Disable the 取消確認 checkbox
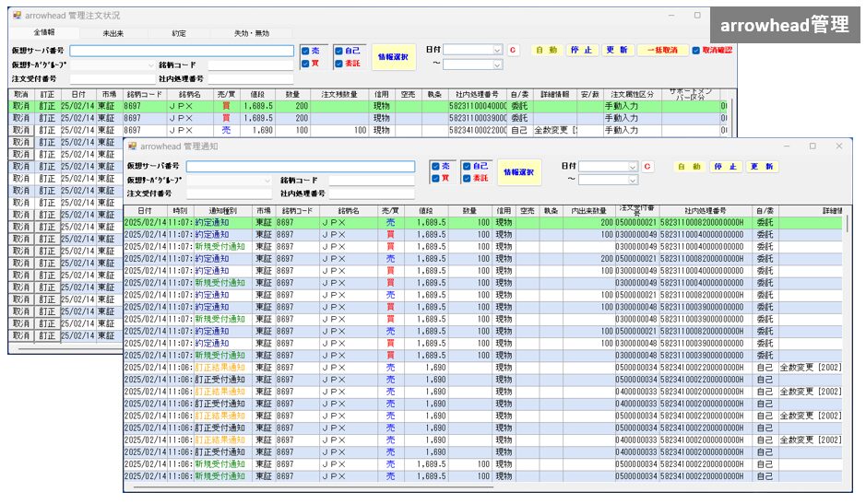The image size is (866, 504). [696, 51]
